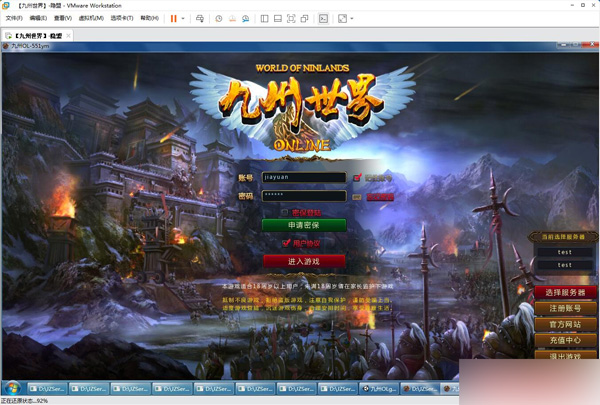Toggle the remember account checkbox
600x405 pixels.
click(357, 177)
